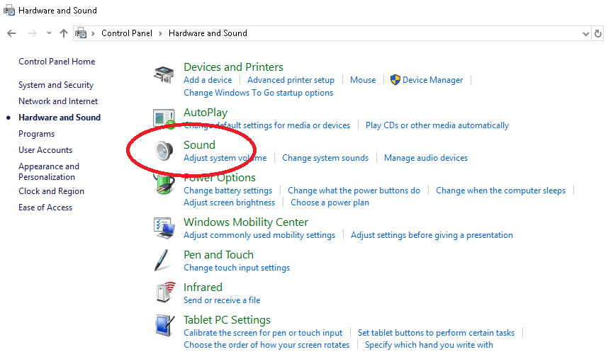Refresh the Control Panel view
Screen dimensions: 608x364
tap(599, 33)
